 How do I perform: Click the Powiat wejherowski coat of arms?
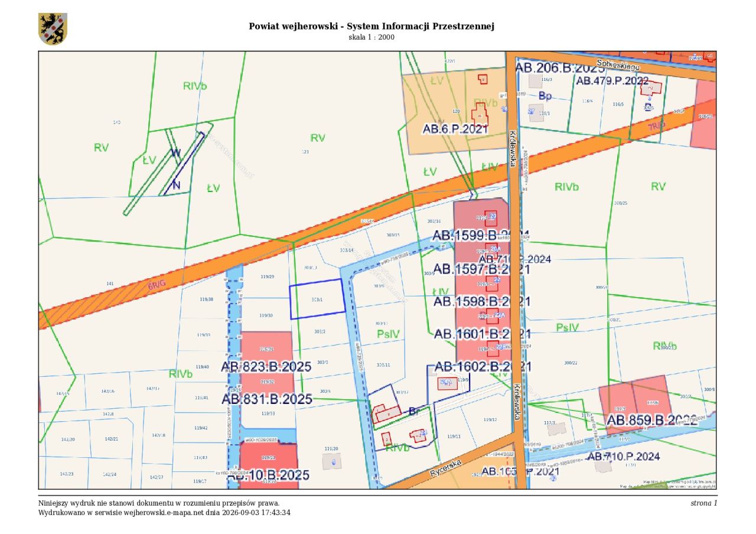click(x=53, y=29)
